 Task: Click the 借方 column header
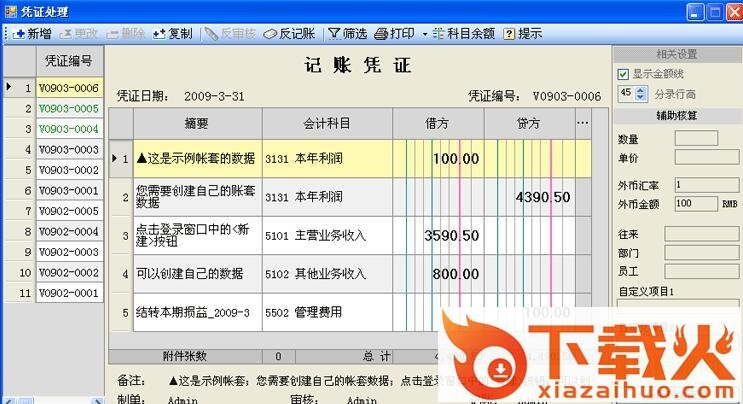pyautogui.click(x=438, y=124)
